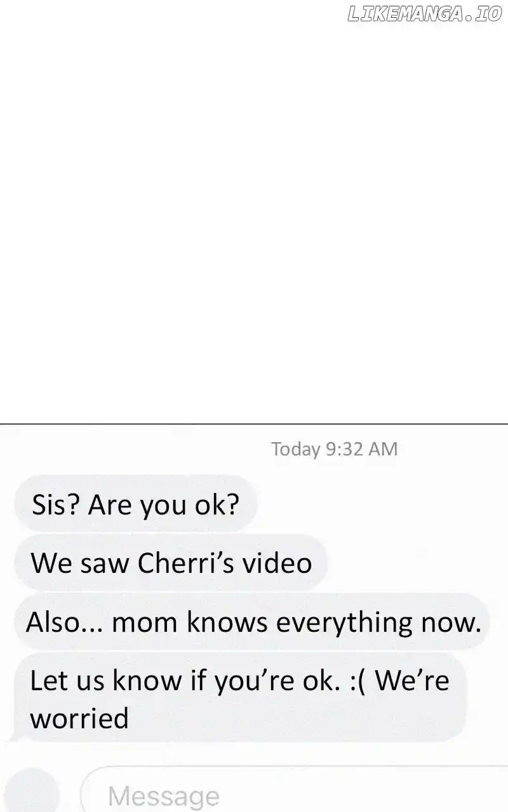Tap the "Also... mom knows everything now." bubble

(253, 622)
